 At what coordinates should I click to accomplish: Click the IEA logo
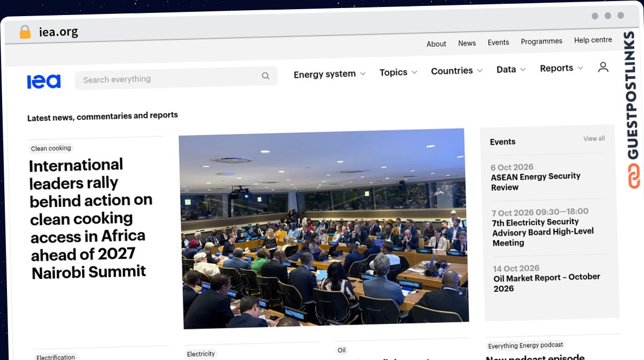pyautogui.click(x=44, y=81)
